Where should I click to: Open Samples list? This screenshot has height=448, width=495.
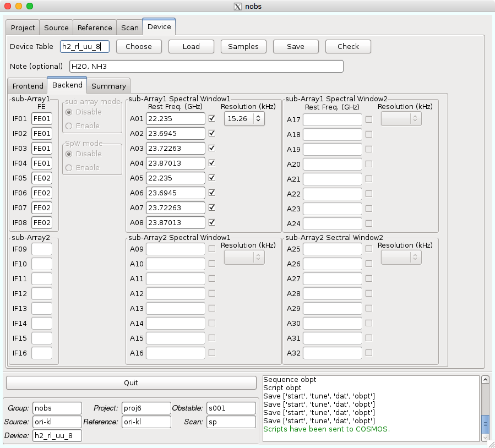pos(243,46)
